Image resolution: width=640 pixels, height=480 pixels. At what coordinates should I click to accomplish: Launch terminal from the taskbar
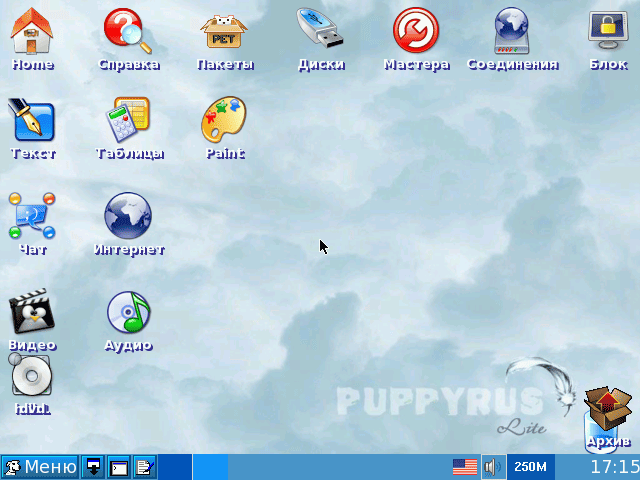click(x=119, y=467)
